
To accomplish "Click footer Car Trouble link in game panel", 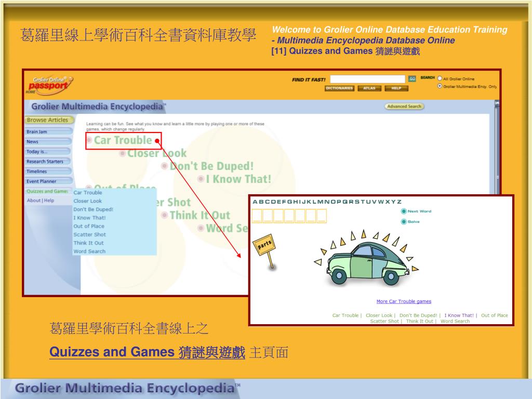I will 345,315.
